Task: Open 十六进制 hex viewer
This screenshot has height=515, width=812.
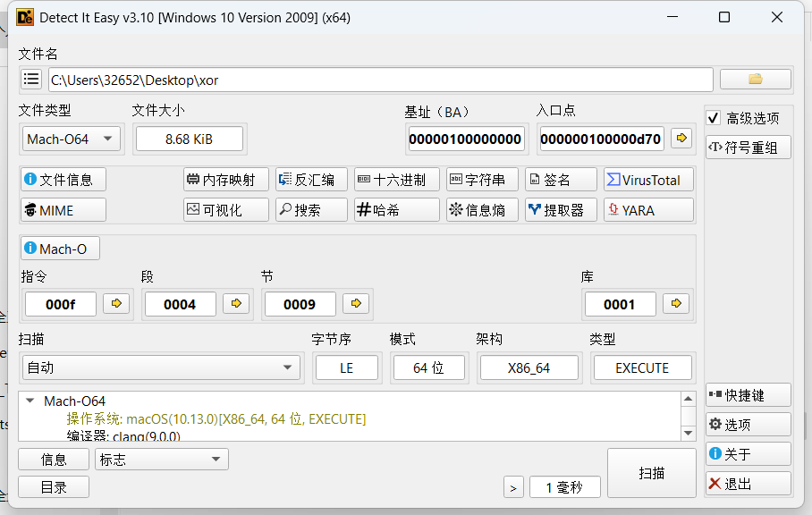Action: pyautogui.click(x=397, y=180)
